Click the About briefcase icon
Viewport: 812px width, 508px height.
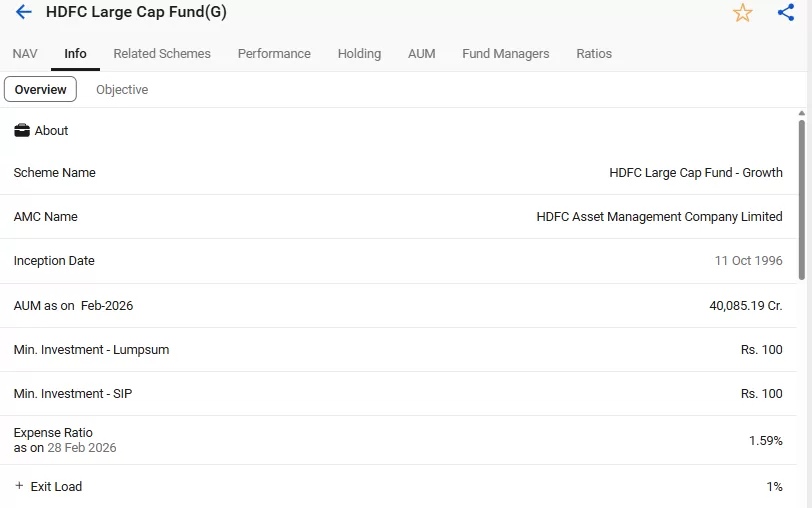pyautogui.click(x=22, y=130)
